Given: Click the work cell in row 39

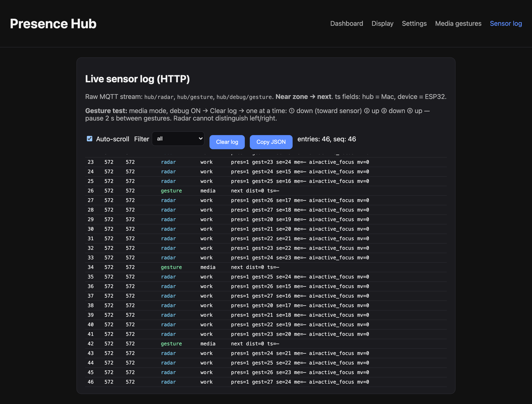Looking at the screenshot, I should (206, 315).
